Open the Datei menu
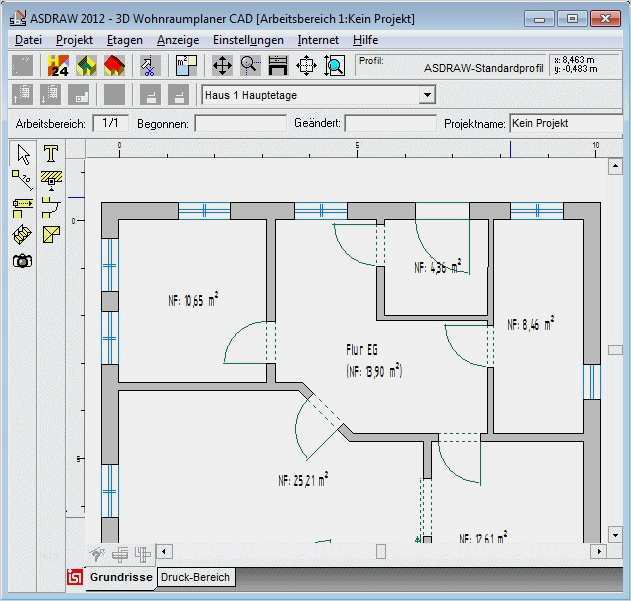 click(x=28, y=40)
